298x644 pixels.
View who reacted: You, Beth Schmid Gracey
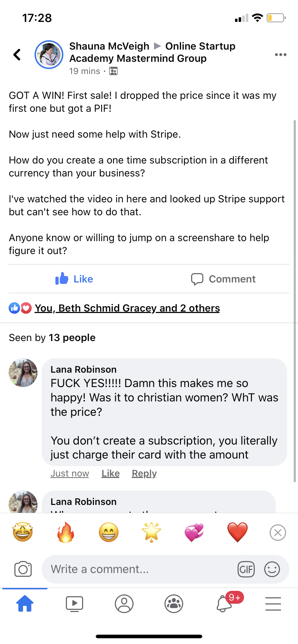pos(127,308)
